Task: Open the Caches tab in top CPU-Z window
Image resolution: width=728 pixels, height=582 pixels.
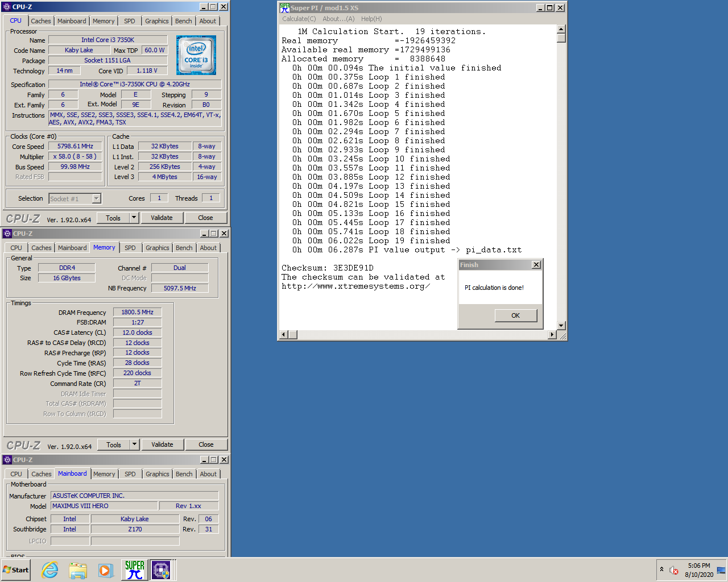Action: pos(41,21)
